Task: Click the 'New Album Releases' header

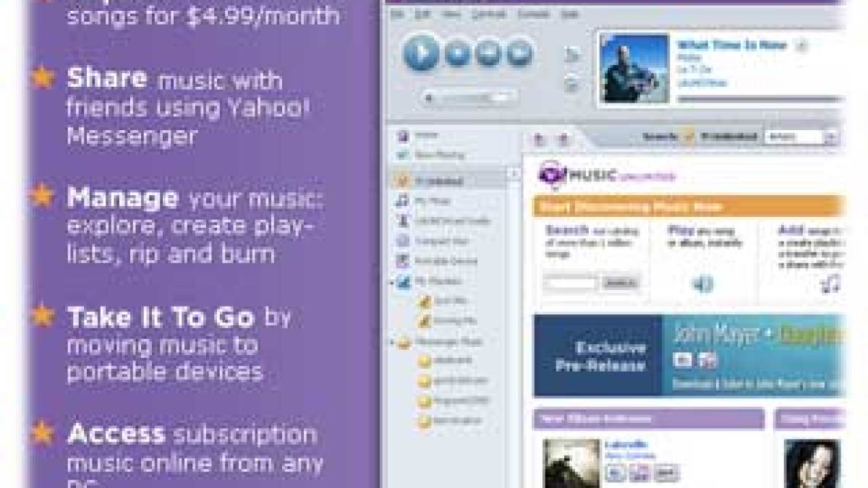Action: (x=649, y=419)
